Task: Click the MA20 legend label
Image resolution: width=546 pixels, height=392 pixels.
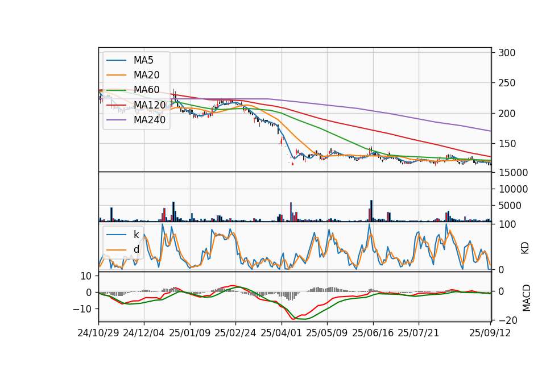Action: (146, 75)
